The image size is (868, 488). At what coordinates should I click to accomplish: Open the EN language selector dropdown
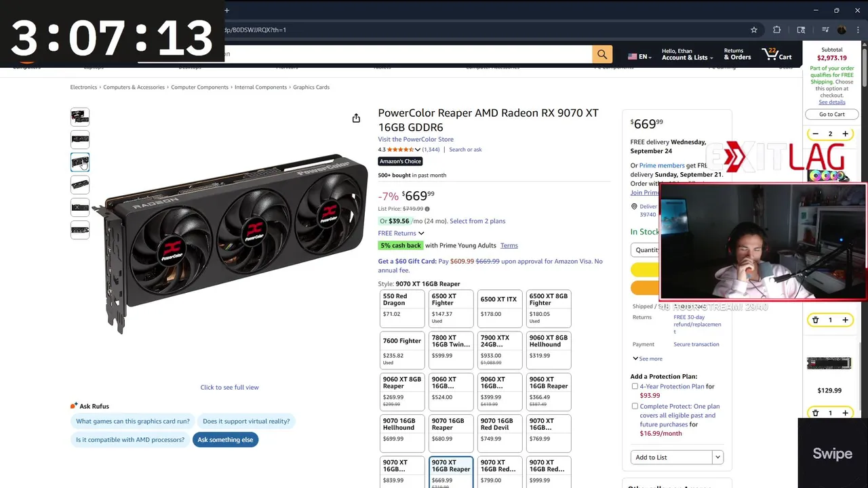(639, 57)
